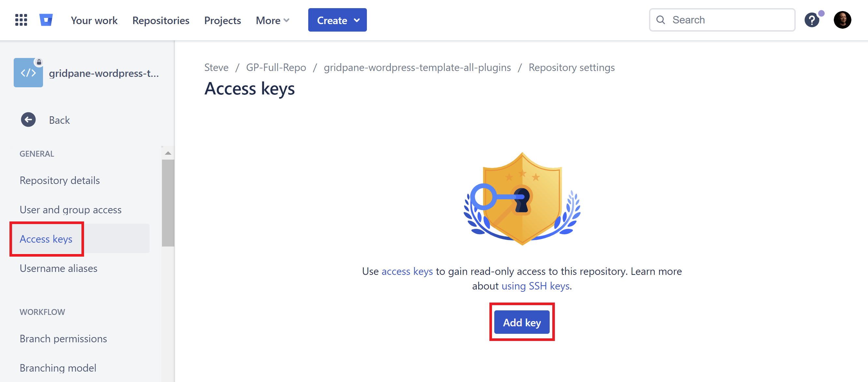Click the shield and key illustration

[522, 199]
